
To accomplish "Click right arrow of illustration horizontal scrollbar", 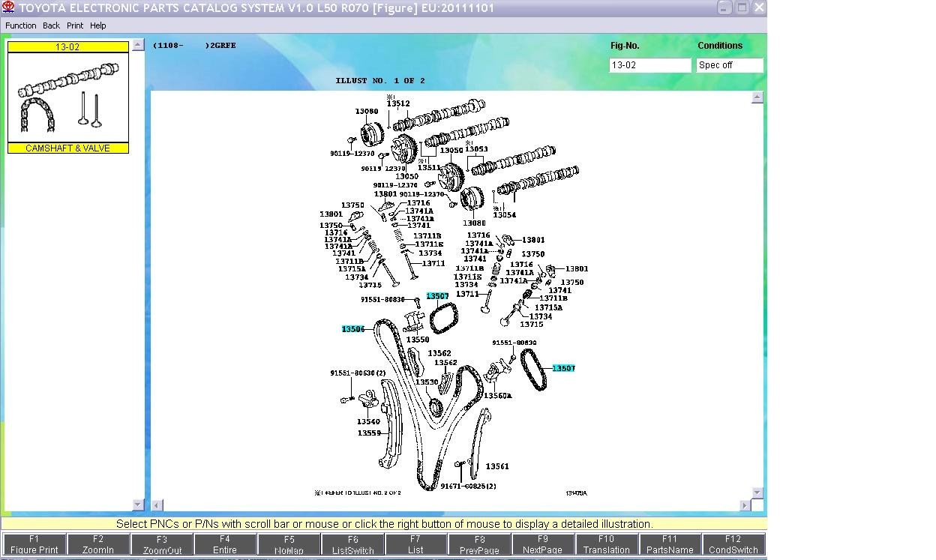I will pos(745,505).
